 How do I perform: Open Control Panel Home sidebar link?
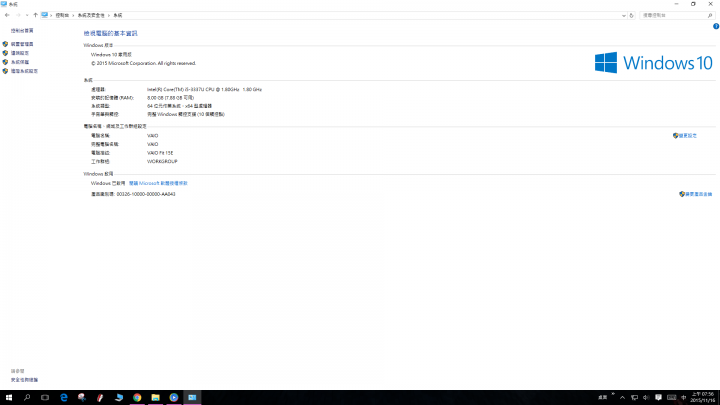[22, 31]
